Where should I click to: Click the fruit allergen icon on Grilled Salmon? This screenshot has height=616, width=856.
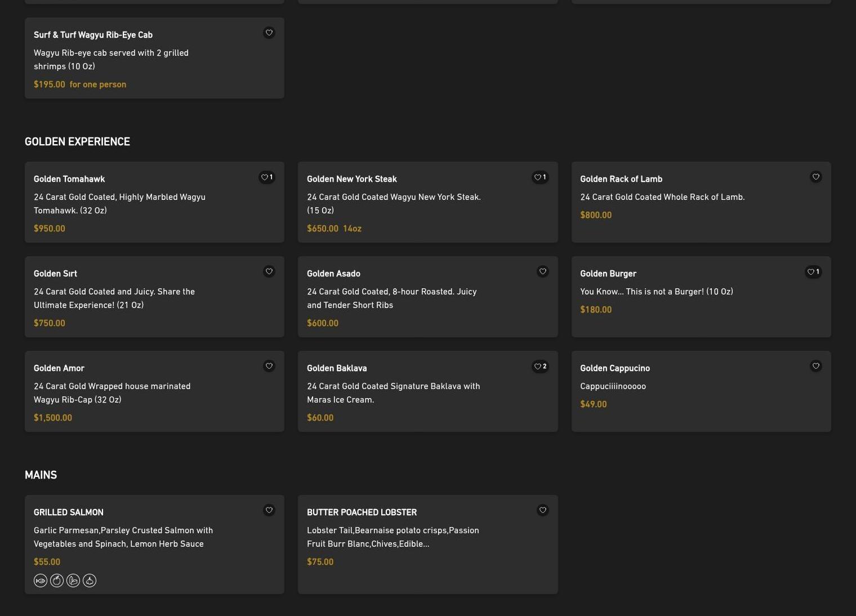pyautogui.click(x=57, y=581)
